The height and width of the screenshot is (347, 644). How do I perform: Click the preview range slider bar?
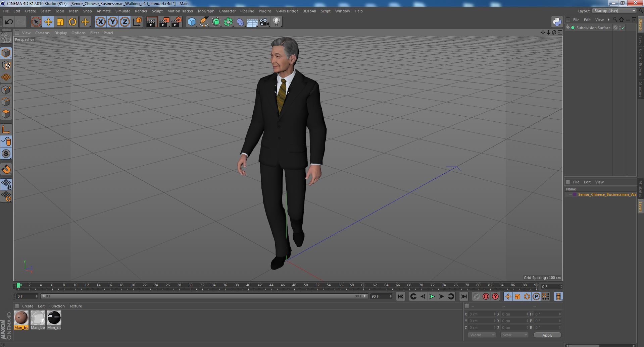click(x=204, y=296)
